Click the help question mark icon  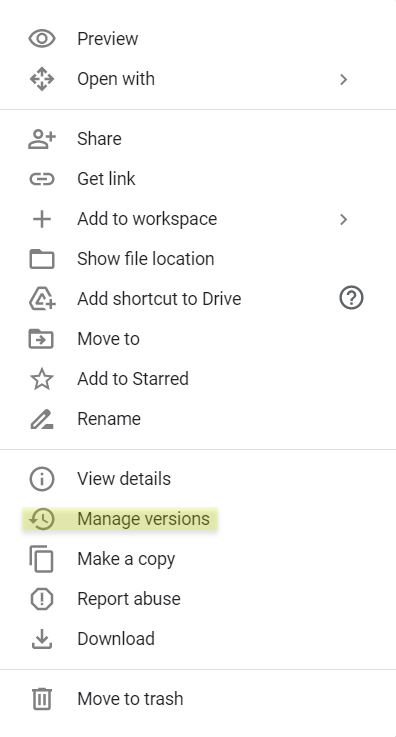351,298
